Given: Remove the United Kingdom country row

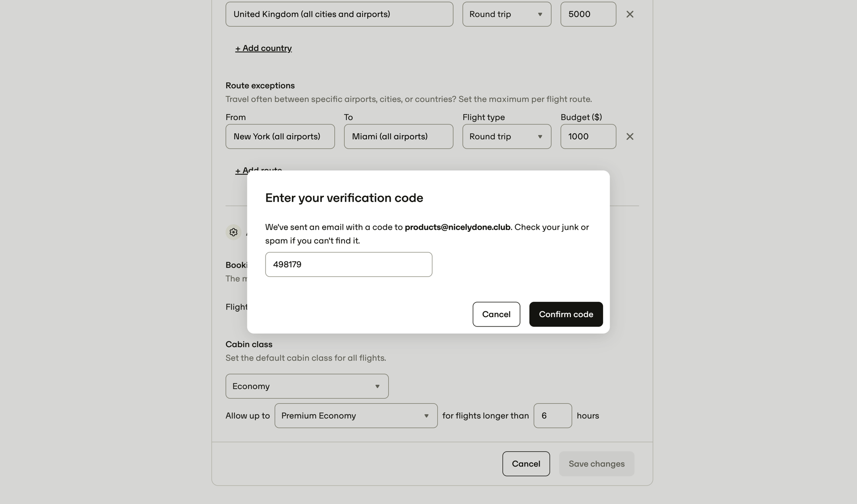Looking at the screenshot, I should pos(630,14).
